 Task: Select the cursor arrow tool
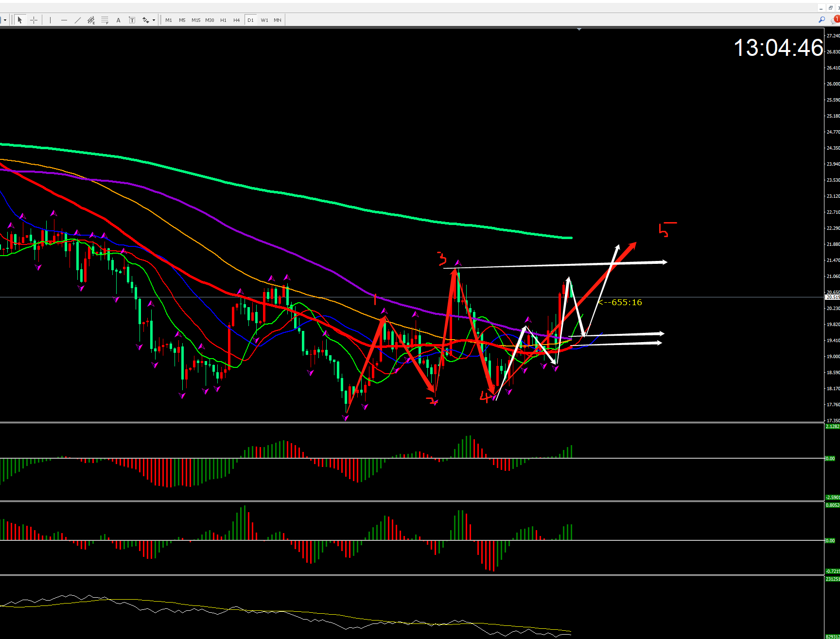coord(20,20)
